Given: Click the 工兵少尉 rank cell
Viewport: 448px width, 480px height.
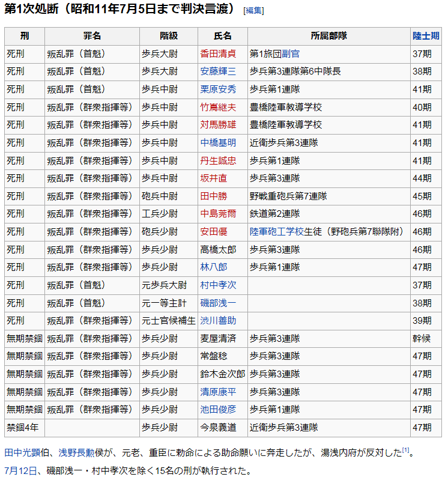Looking at the screenshot, I should (169, 214).
